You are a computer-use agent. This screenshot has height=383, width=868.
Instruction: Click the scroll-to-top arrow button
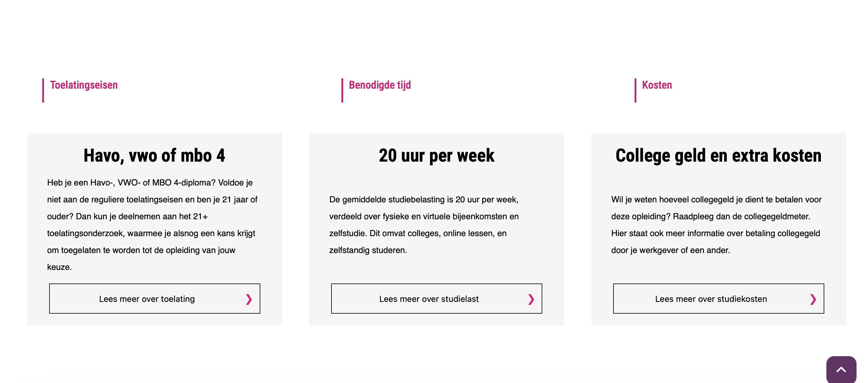[x=841, y=369]
